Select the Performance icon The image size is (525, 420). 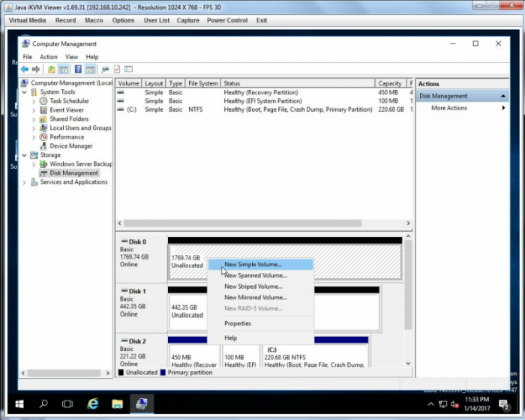[43, 137]
